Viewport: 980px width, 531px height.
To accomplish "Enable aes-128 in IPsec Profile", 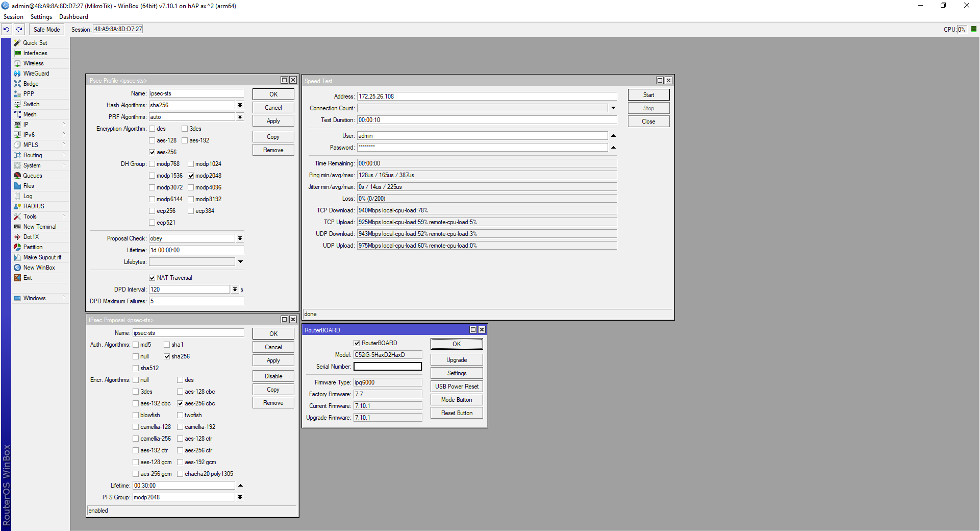I will click(x=152, y=140).
